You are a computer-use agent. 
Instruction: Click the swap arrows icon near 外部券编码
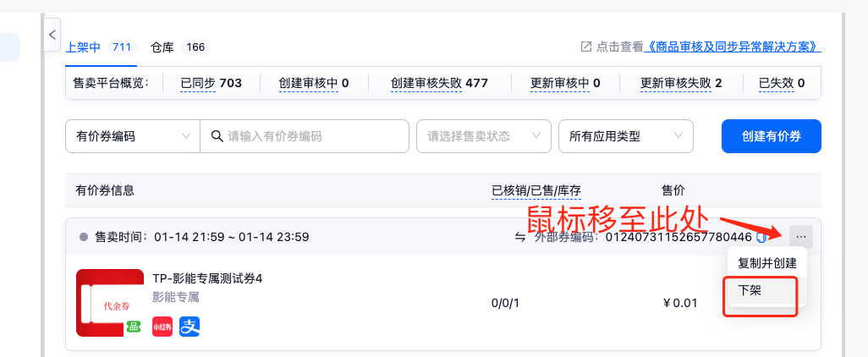(x=520, y=237)
